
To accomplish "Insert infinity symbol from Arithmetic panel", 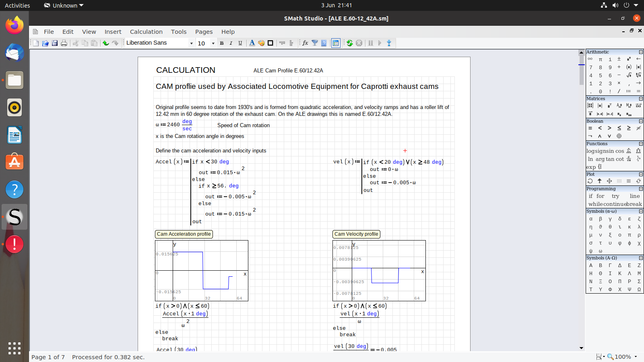I will pos(590,59).
